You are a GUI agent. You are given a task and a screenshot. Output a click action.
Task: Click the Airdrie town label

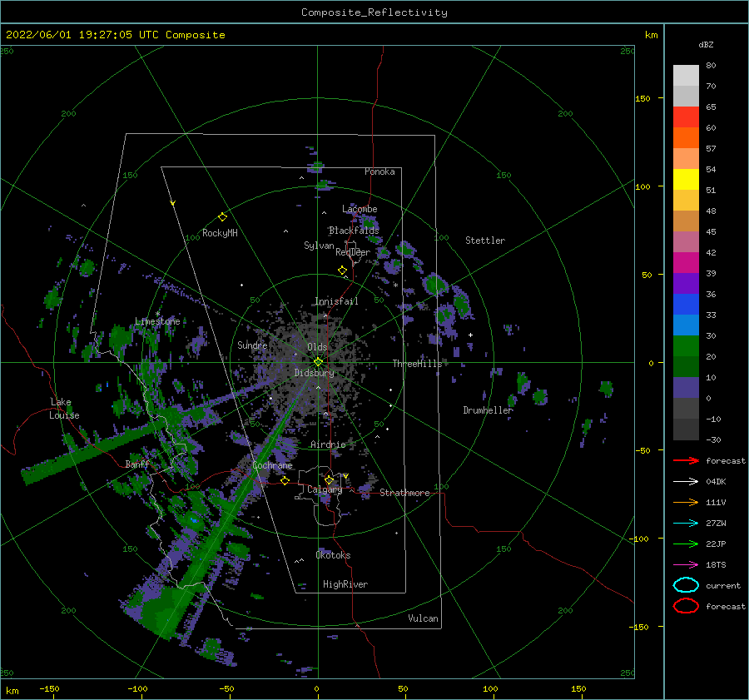tap(328, 444)
